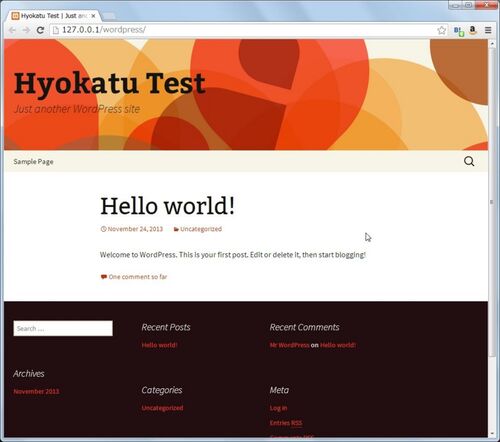Click the Recent Comments widget heading
Screen dimensions: 500x442
click(304, 327)
